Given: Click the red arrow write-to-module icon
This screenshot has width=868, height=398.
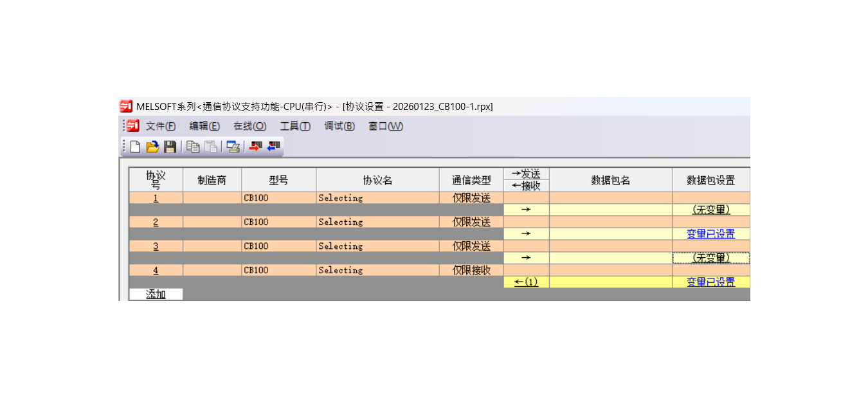Looking at the screenshot, I should (256, 147).
